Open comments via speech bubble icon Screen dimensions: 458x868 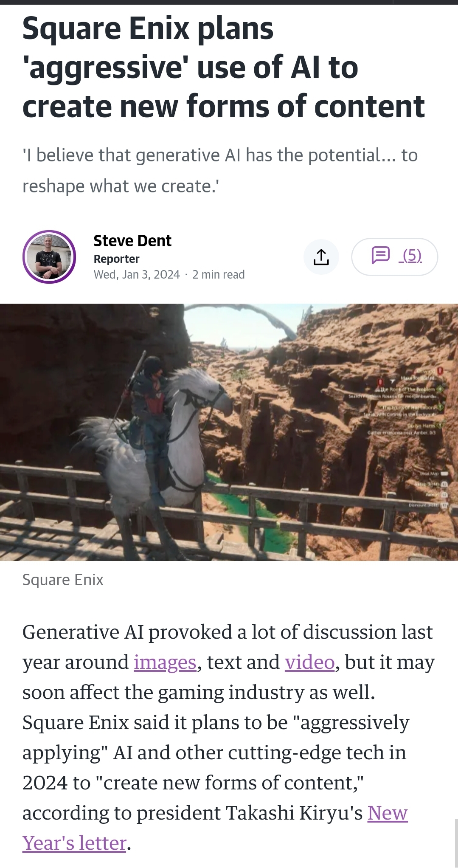[x=380, y=255]
